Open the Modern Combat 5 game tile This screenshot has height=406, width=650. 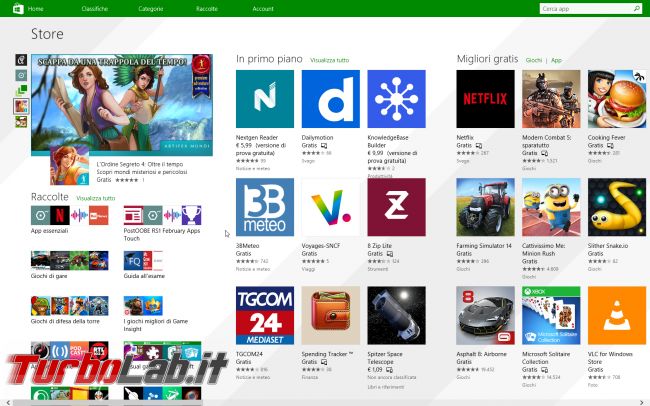point(551,99)
